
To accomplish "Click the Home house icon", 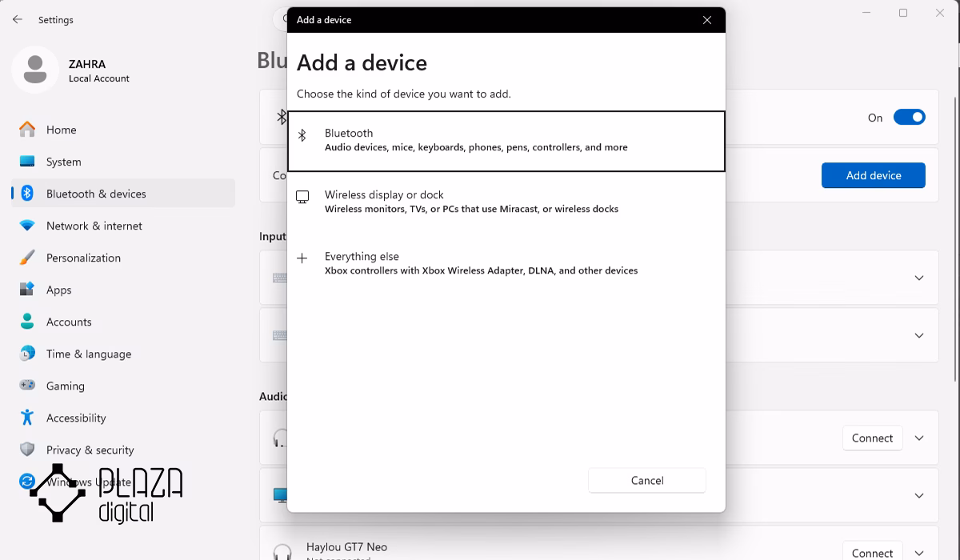I will (x=27, y=129).
